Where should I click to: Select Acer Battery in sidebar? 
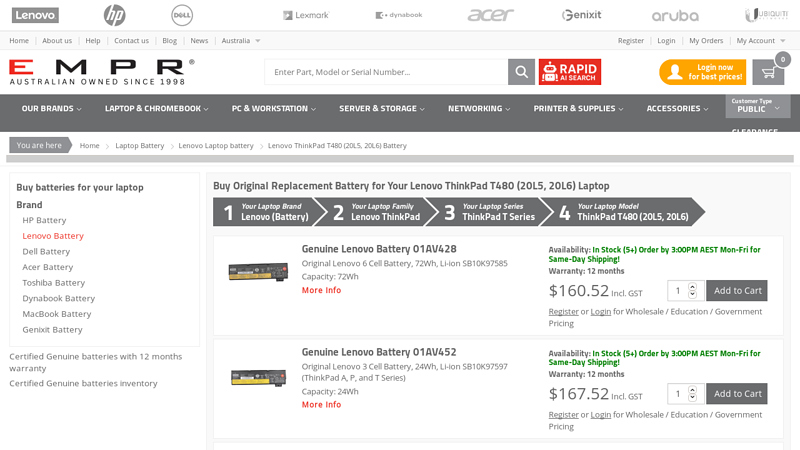48,267
